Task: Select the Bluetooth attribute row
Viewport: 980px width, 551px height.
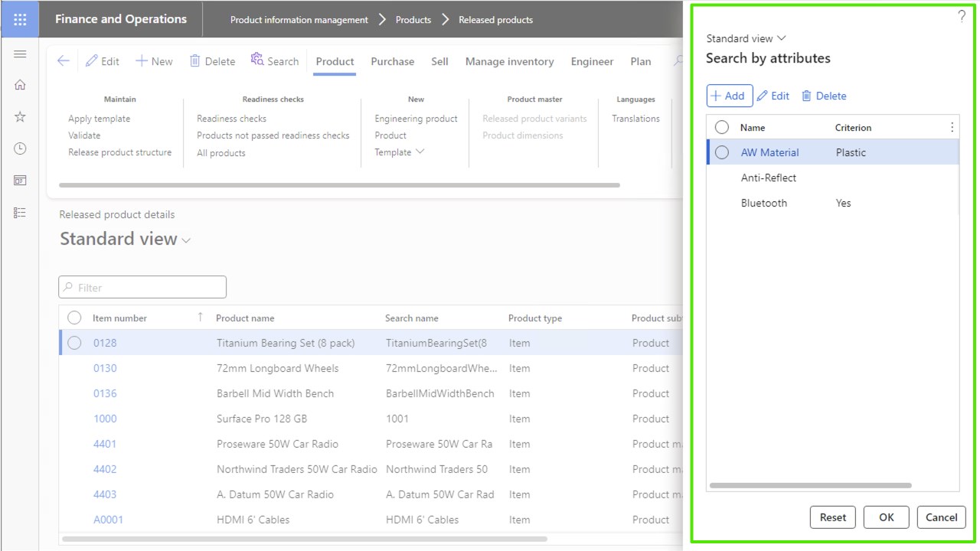Action: (833, 203)
